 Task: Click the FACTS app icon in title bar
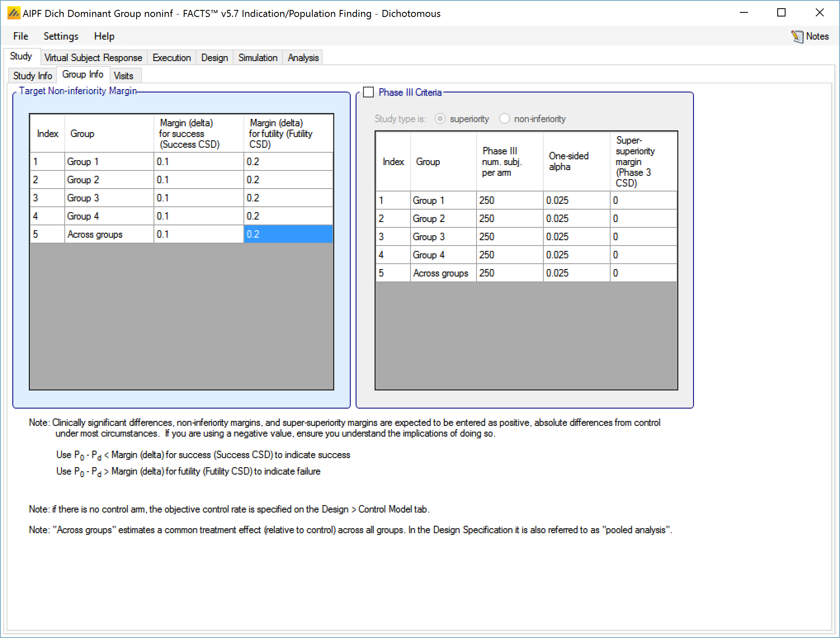click(x=14, y=14)
